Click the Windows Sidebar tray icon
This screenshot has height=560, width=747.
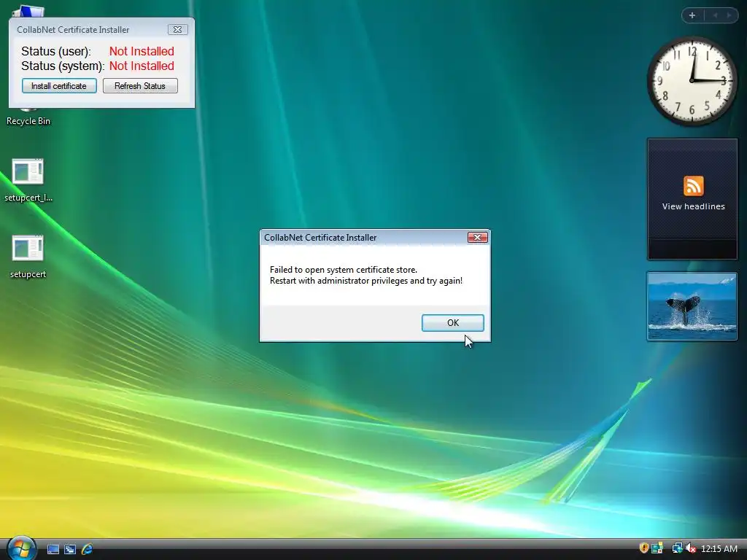point(657,548)
